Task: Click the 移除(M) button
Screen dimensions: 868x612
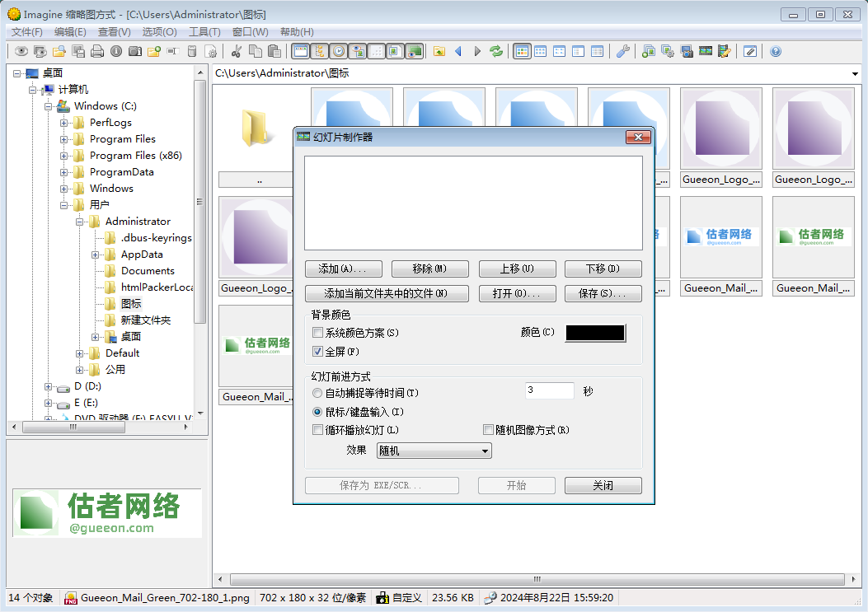Action: pyautogui.click(x=430, y=269)
